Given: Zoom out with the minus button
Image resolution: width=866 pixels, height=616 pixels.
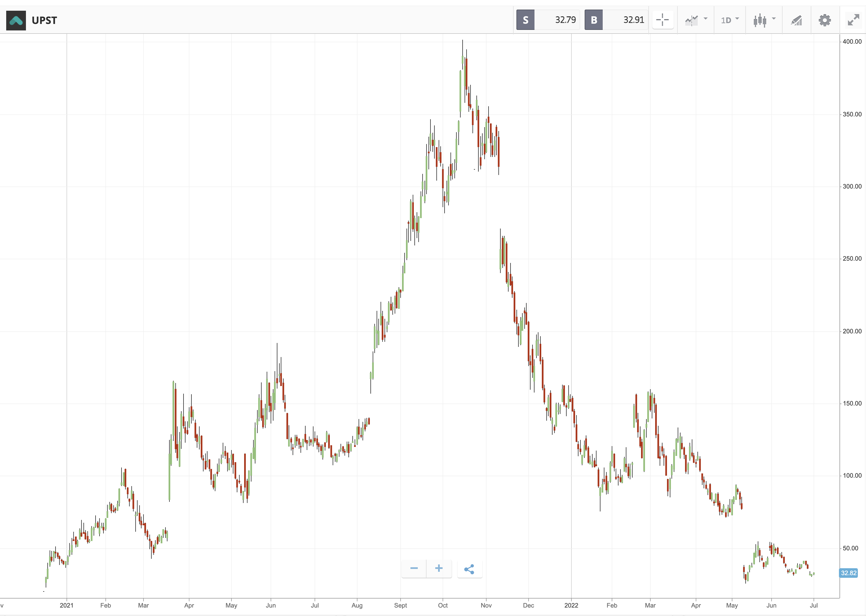Looking at the screenshot, I should tap(414, 568).
